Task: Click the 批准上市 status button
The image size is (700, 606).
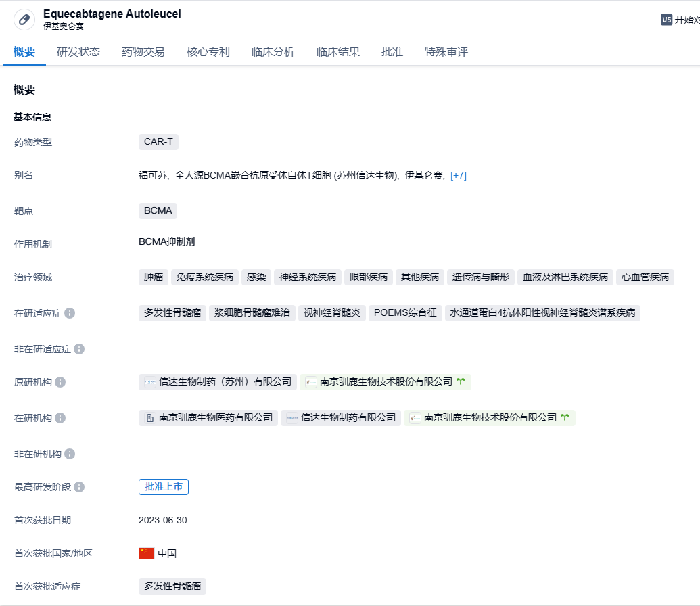Action: point(164,487)
